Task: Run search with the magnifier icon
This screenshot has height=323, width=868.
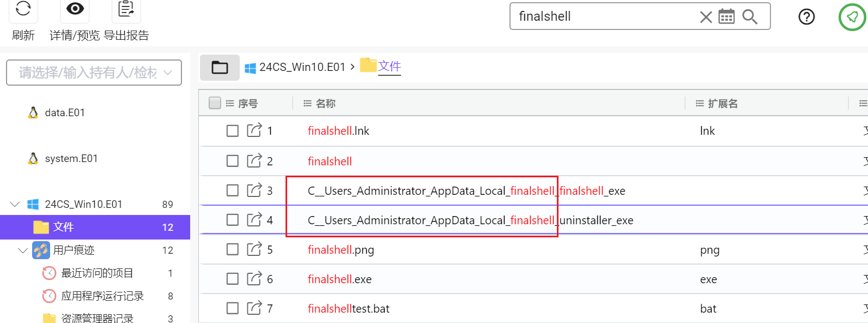Action: tap(750, 17)
